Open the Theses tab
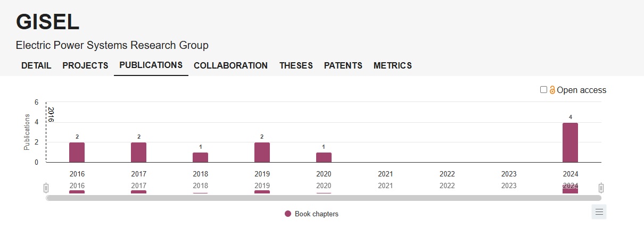Screen dimensions: 644x228 pyautogui.click(x=296, y=66)
